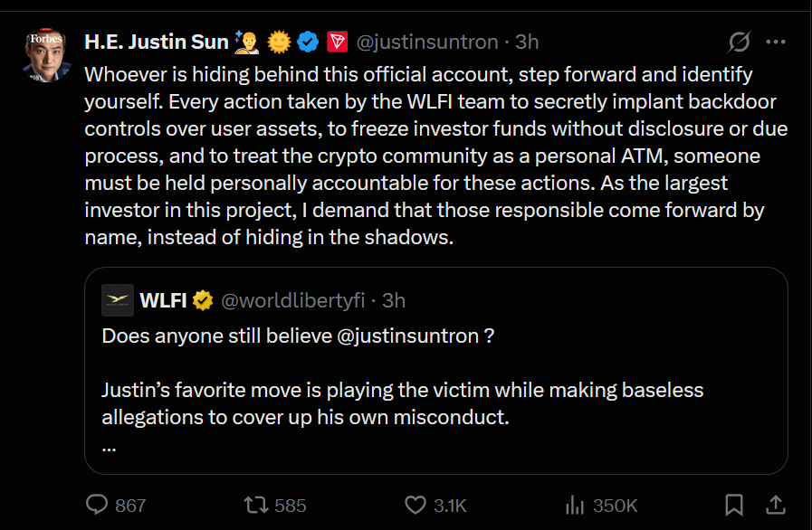Screen dimensions: 812x530
Task: Click the red TRON affiliation badge
Action: tap(337, 42)
